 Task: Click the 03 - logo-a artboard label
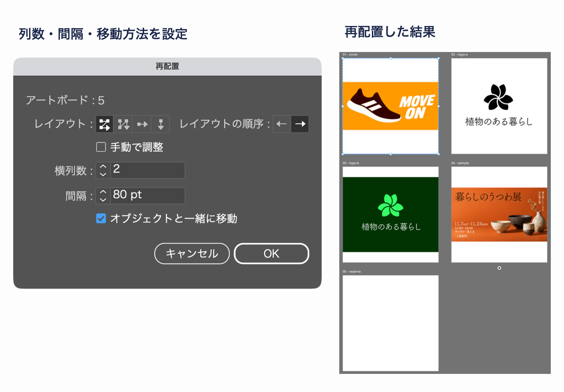click(x=460, y=55)
